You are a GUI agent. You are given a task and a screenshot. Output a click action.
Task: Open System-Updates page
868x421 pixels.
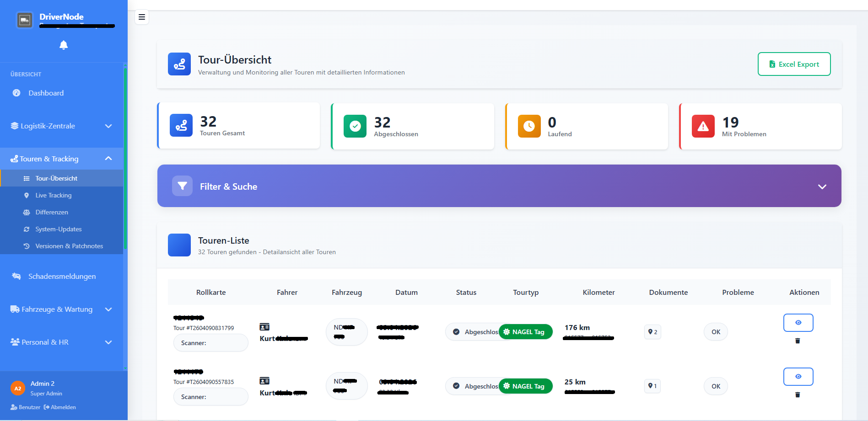pyautogui.click(x=62, y=229)
